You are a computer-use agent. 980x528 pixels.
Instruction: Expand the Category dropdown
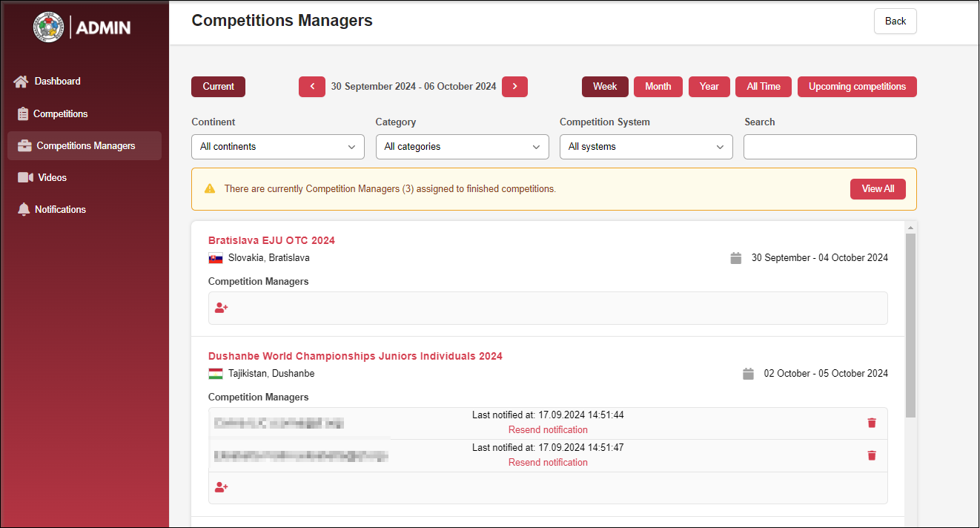point(462,147)
